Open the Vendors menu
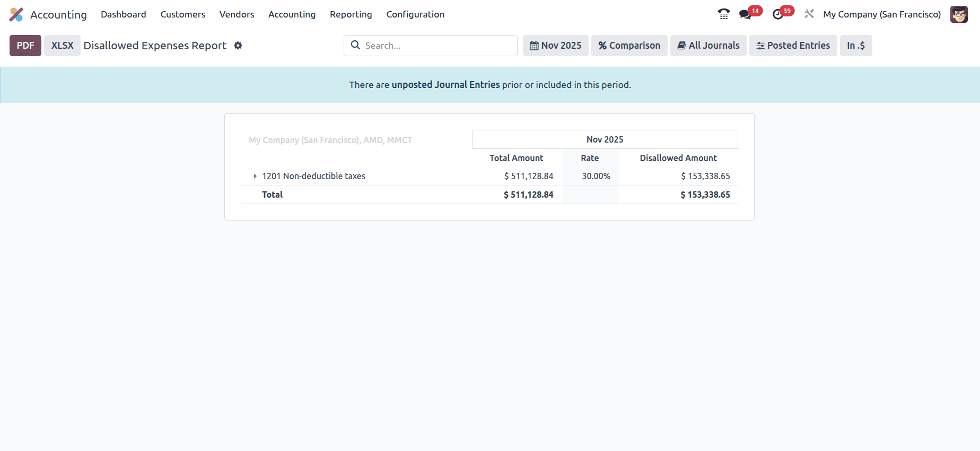 (x=237, y=14)
